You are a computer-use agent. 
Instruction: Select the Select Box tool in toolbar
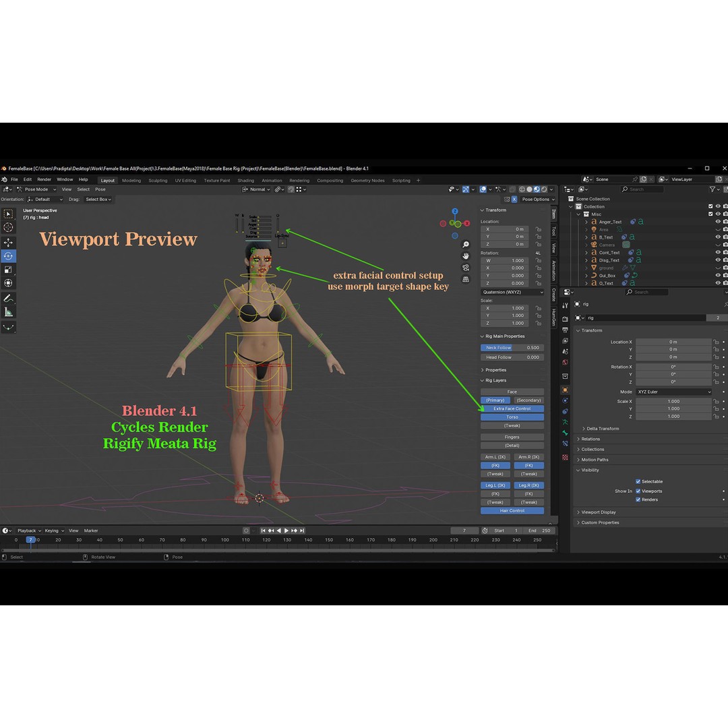8,214
